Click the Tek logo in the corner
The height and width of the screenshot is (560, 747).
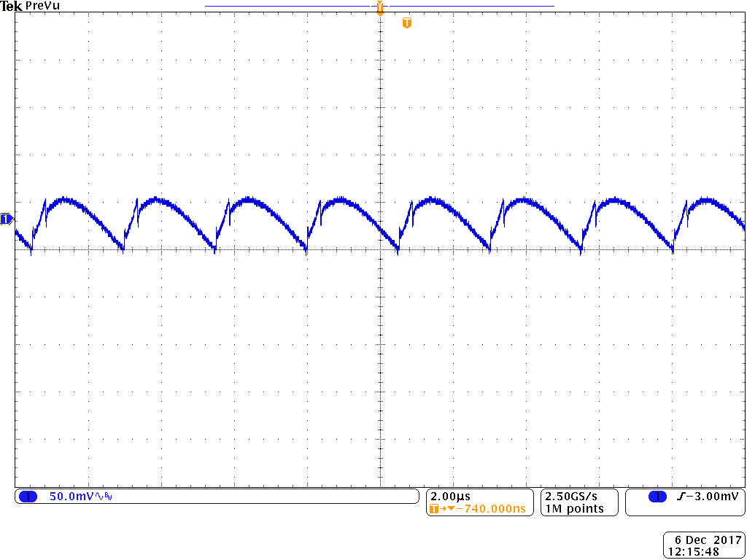click(x=12, y=5)
